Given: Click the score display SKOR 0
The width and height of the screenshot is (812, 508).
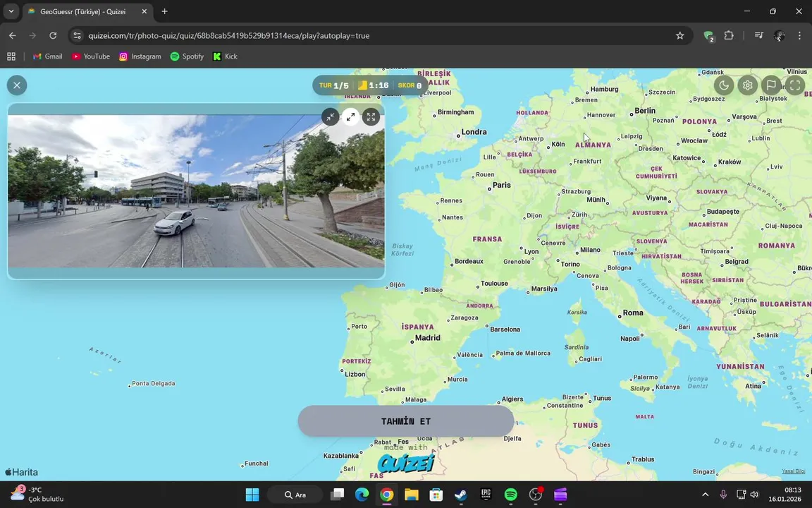Looking at the screenshot, I should (410, 85).
